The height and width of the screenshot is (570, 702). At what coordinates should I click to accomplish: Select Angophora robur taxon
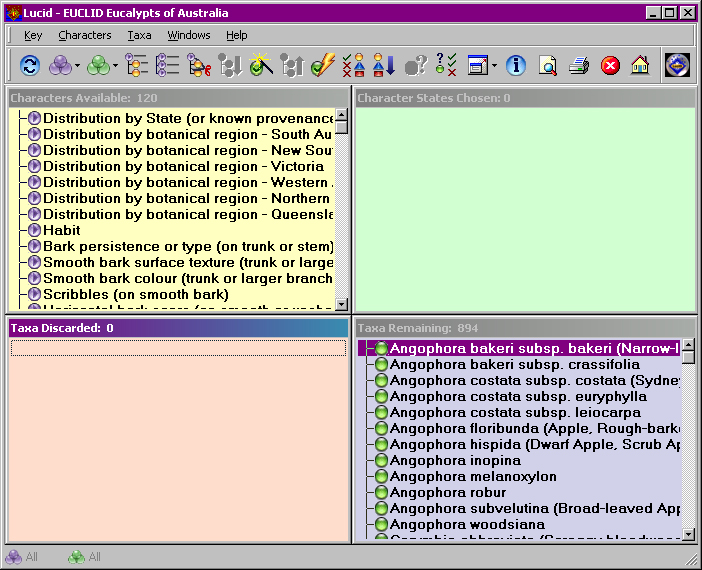[448, 493]
